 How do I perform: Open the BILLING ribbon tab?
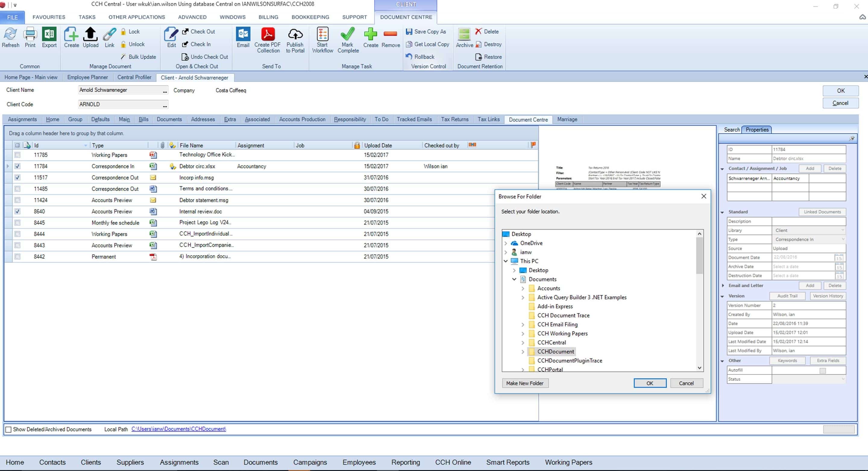(x=268, y=17)
